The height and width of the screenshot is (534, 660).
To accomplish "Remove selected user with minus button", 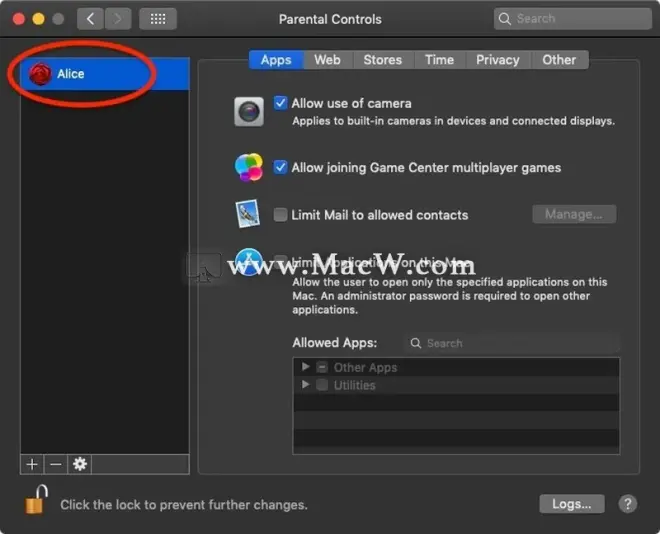I will 56,464.
